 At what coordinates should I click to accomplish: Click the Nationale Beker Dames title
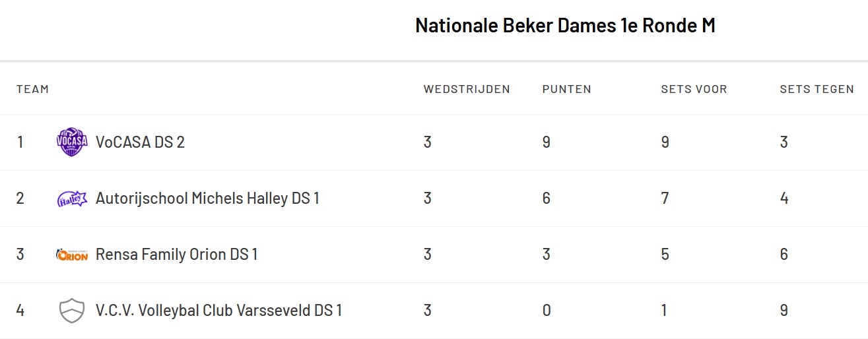[x=565, y=26]
